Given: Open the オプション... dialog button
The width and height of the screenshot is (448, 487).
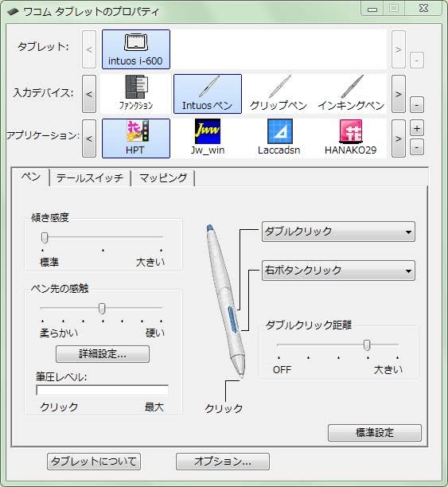Looking at the screenshot, I should (x=223, y=462).
